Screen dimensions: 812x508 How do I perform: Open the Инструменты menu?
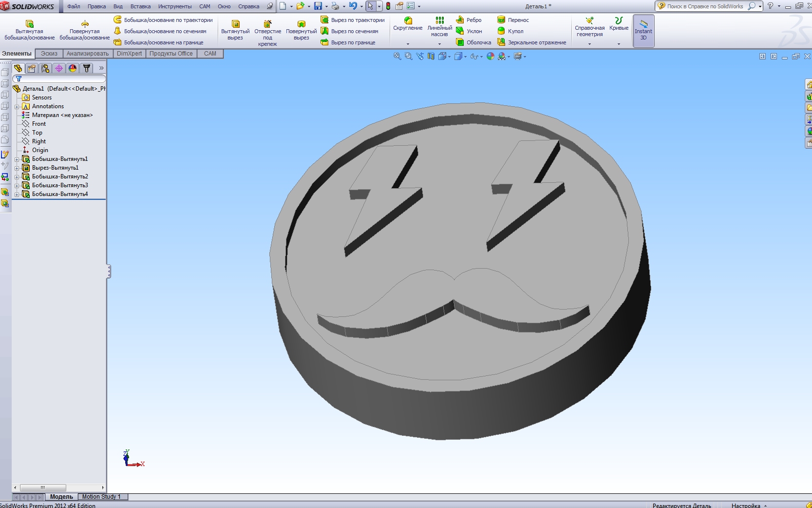click(174, 6)
